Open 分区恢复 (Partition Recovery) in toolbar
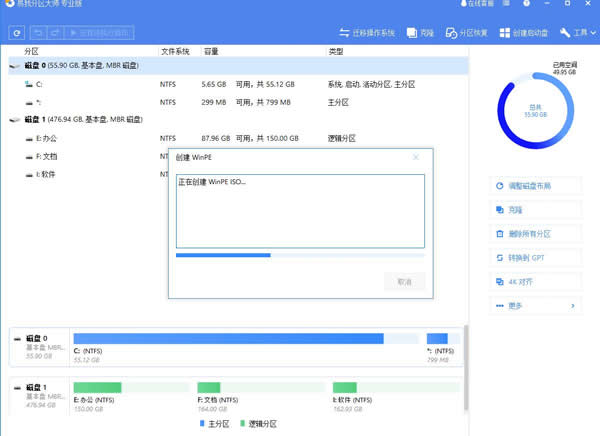This screenshot has height=436, width=600. pos(468,33)
